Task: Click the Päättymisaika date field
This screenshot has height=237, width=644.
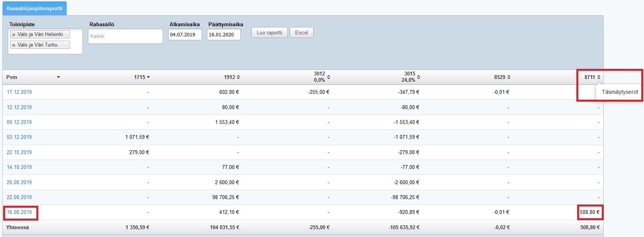Action: coord(223,35)
